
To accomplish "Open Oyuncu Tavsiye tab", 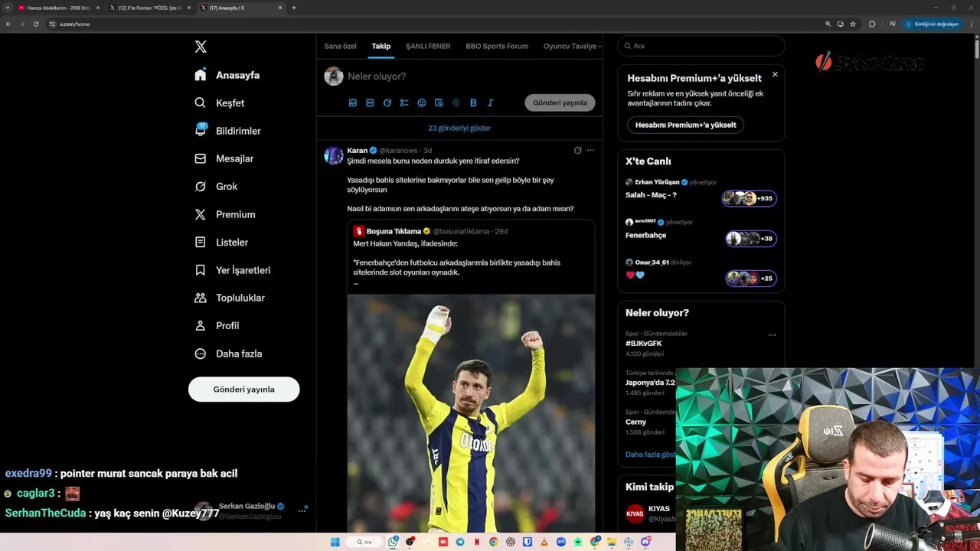I will click(572, 46).
